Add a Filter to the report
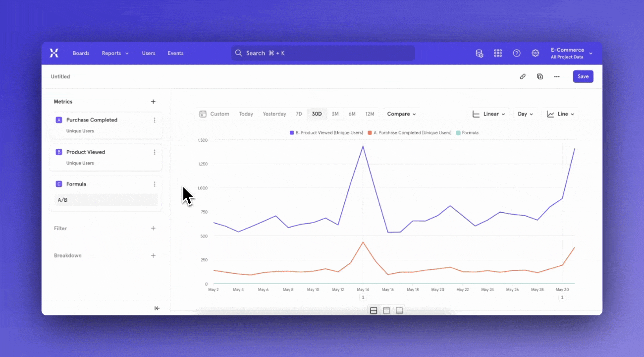Screen dimensions: 644x357 pyautogui.click(x=153, y=229)
